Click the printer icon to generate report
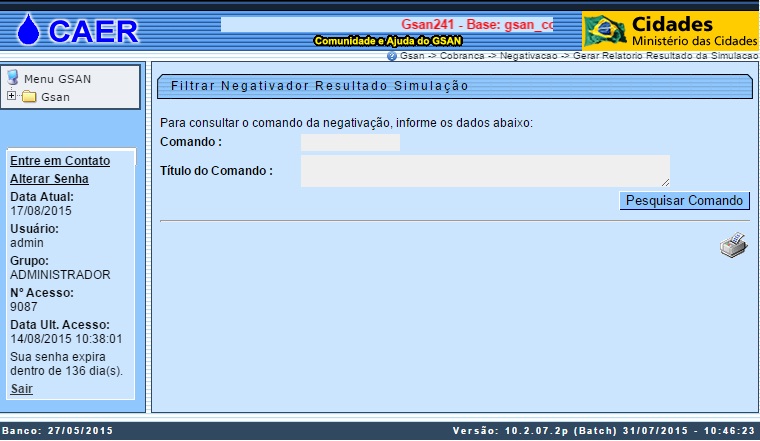 (x=734, y=245)
